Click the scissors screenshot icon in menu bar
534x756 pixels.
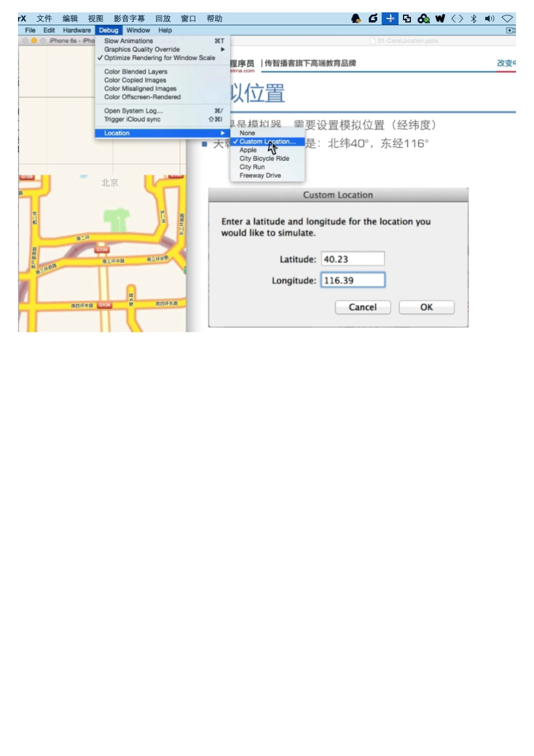pos(390,19)
